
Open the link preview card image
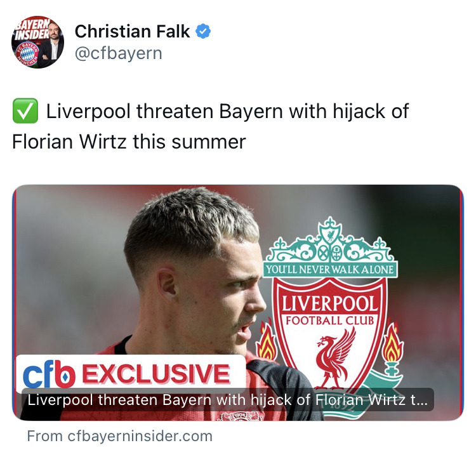click(238, 302)
